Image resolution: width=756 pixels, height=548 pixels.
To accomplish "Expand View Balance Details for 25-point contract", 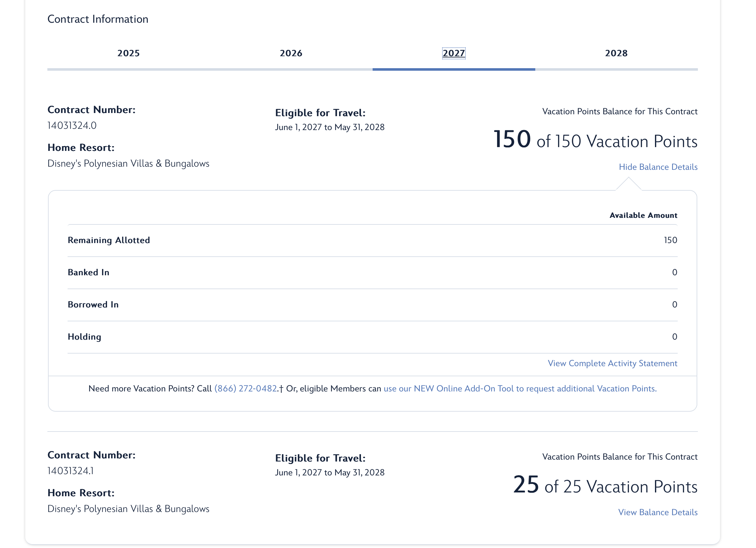I will tap(657, 512).
